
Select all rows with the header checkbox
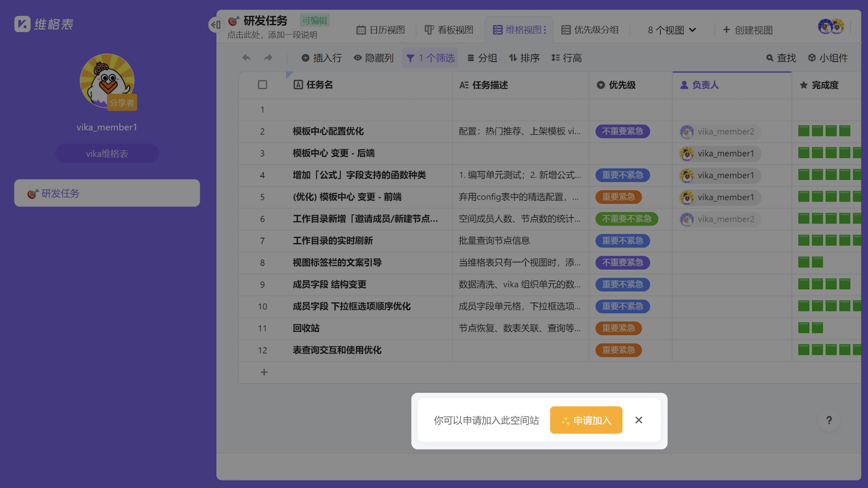262,85
